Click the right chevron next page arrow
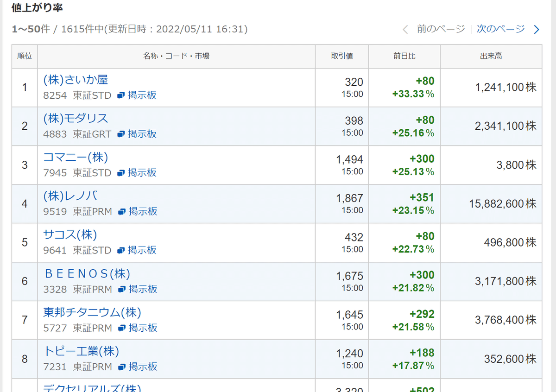 point(537,30)
